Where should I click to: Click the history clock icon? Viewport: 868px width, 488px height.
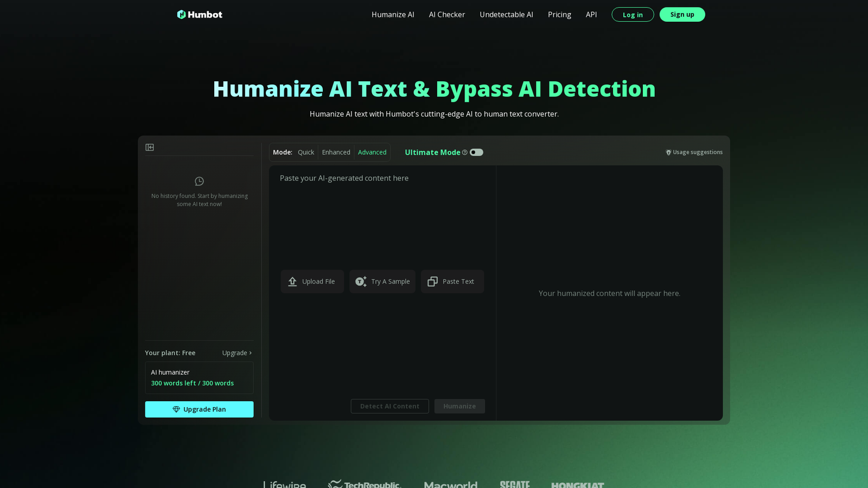pyautogui.click(x=199, y=181)
